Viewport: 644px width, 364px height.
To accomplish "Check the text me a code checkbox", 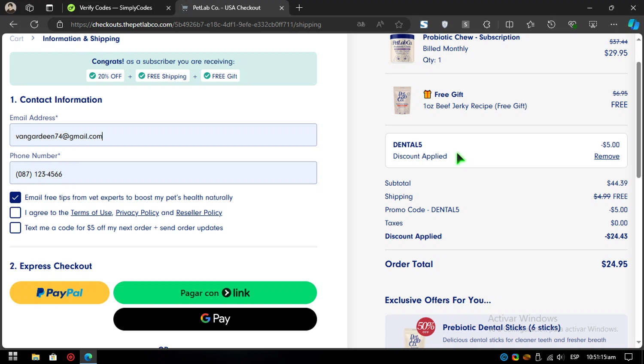I will coord(15,228).
